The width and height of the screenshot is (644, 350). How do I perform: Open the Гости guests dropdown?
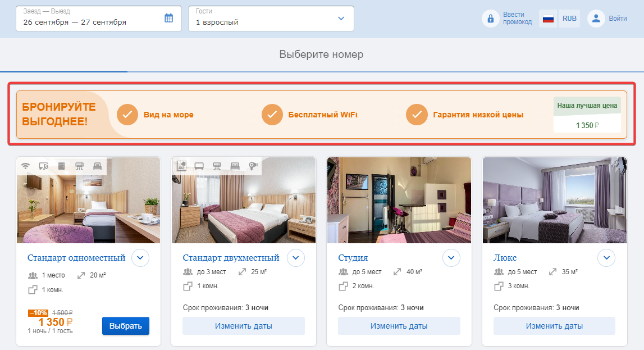(x=271, y=19)
